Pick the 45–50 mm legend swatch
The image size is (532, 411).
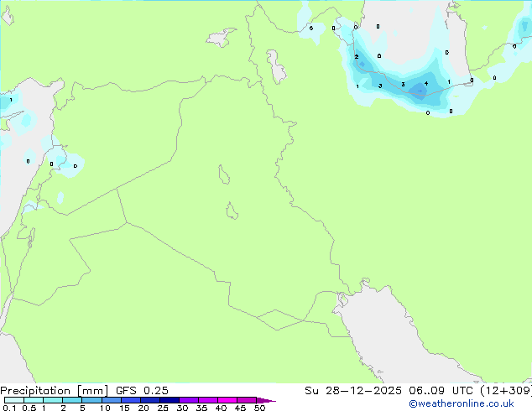(247, 400)
